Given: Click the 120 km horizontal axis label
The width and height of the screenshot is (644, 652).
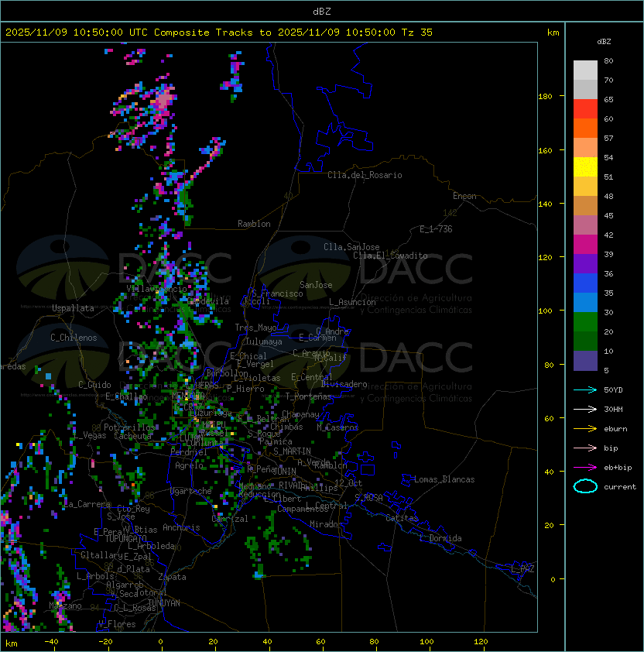Looking at the screenshot, I should [x=481, y=642].
